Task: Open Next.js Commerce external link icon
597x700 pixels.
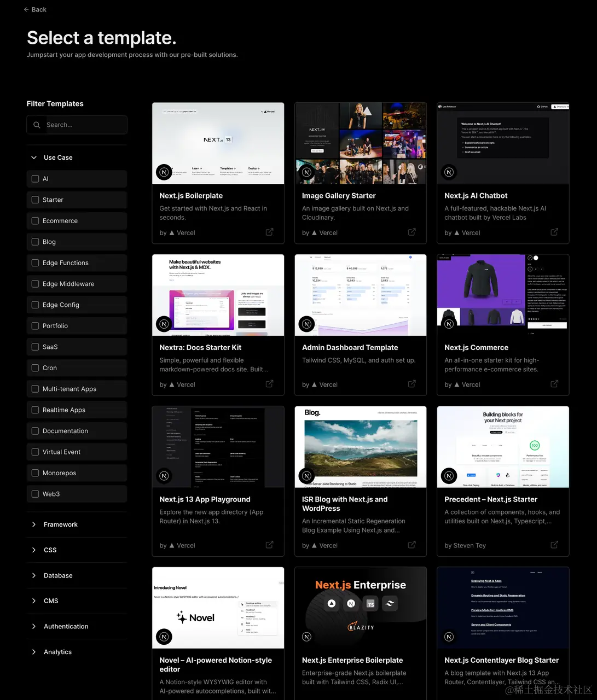Action: [554, 384]
